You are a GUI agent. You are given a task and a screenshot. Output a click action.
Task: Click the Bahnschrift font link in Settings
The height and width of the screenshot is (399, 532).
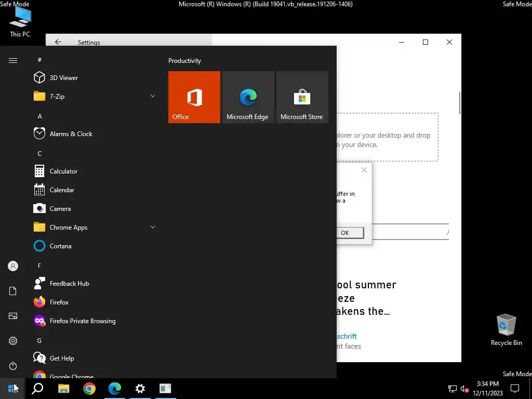click(347, 336)
